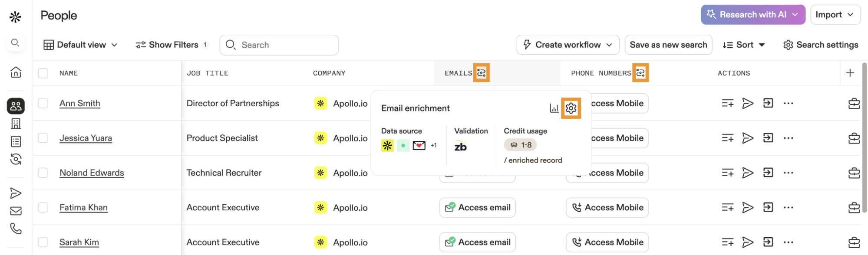Open more options for Fatima Khan row
The width and height of the screenshot is (868, 255).
click(x=788, y=208)
